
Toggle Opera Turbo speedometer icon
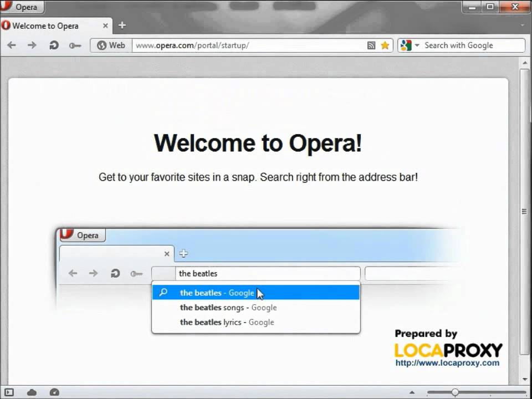coord(54,392)
